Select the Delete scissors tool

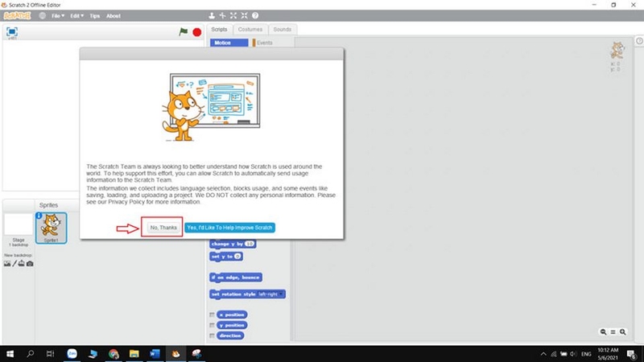223,15
